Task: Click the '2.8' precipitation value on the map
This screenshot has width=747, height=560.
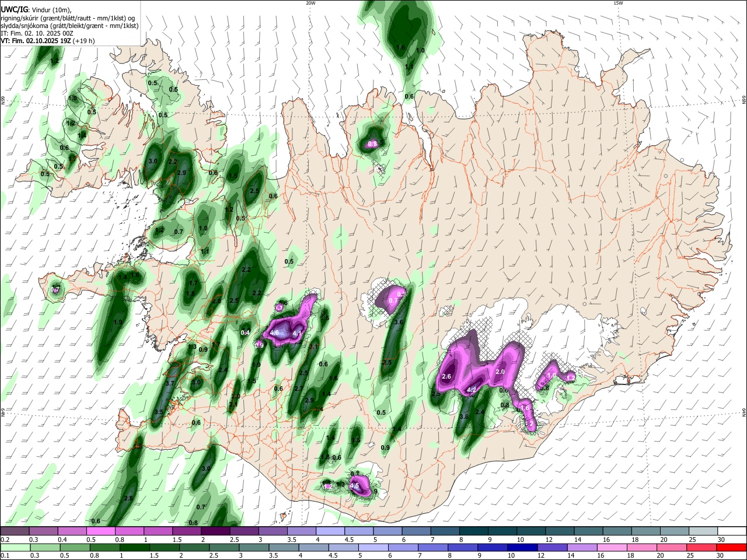Action: pos(129,498)
